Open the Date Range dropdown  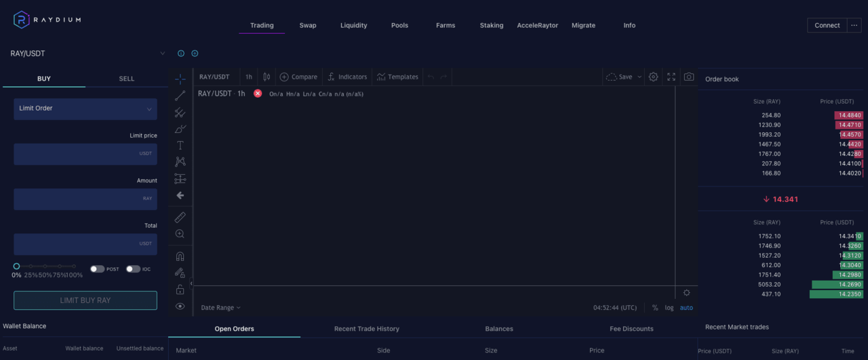pyautogui.click(x=220, y=308)
